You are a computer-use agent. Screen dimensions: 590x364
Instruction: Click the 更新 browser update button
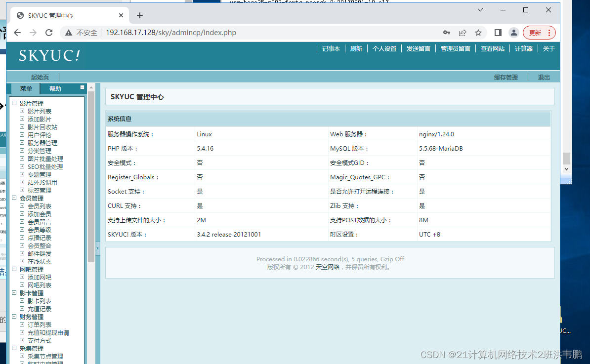539,33
